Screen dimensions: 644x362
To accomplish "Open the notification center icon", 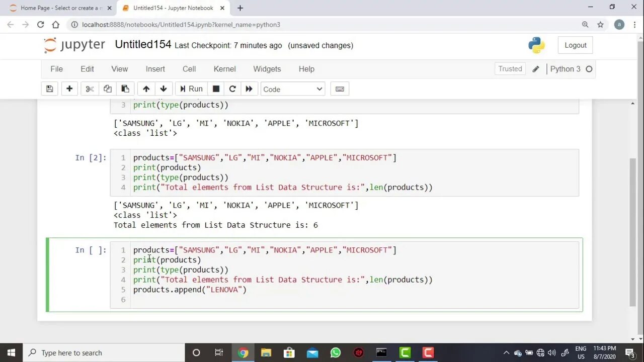I will (x=630, y=352).
